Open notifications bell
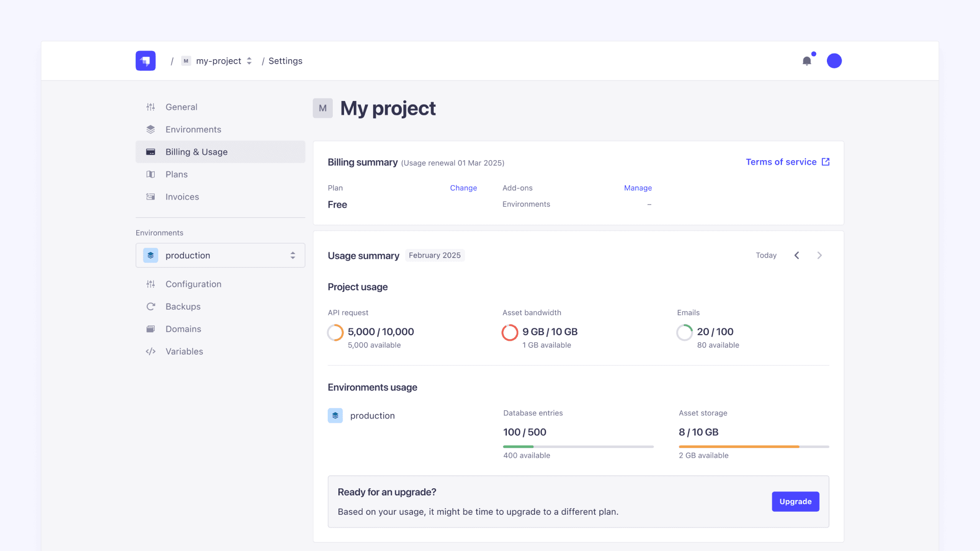The width and height of the screenshot is (980, 551). 806,61
